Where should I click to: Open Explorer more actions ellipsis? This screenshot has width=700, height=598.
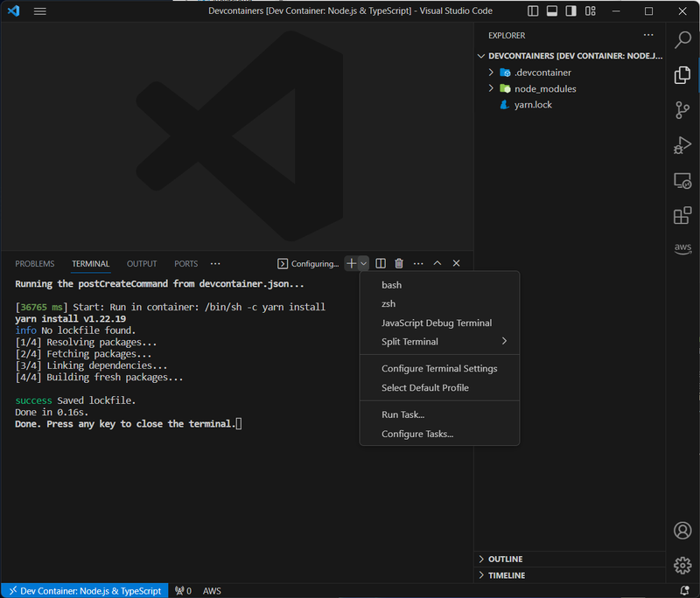648,35
